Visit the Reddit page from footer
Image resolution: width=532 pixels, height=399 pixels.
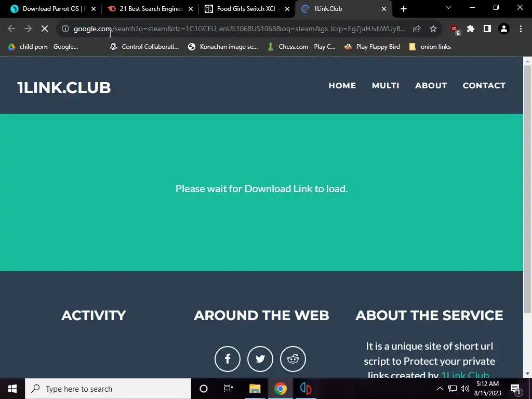pyautogui.click(x=293, y=358)
